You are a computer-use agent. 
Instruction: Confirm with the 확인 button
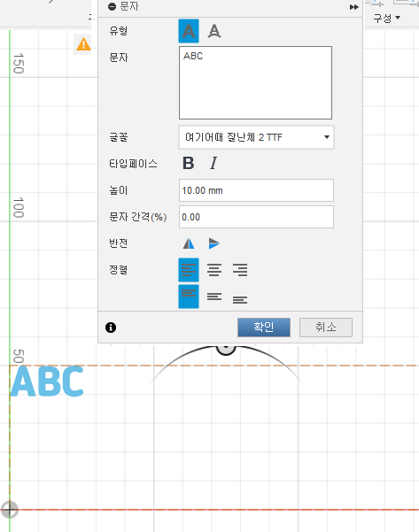[264, 328]
